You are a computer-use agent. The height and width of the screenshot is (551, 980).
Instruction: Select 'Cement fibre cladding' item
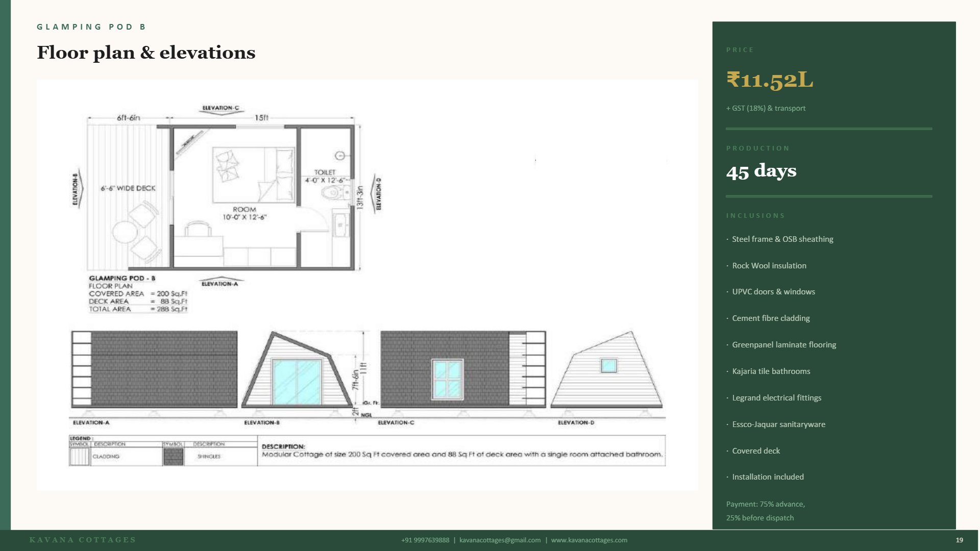point(771,318)
